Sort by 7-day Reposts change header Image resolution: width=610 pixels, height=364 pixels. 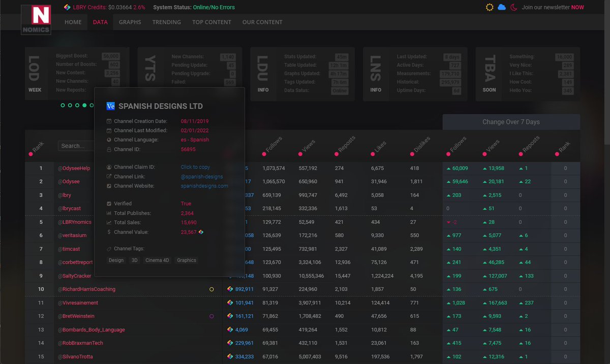pos(529,145)
